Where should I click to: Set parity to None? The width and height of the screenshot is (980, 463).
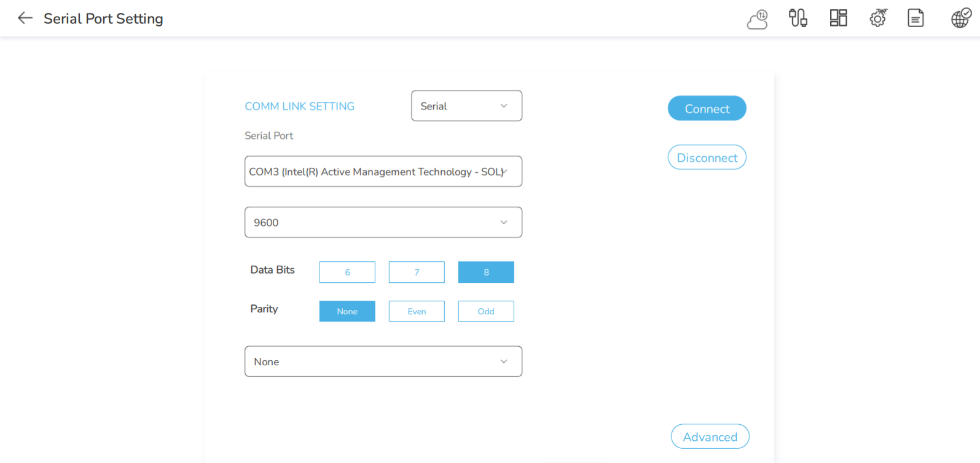347,312
